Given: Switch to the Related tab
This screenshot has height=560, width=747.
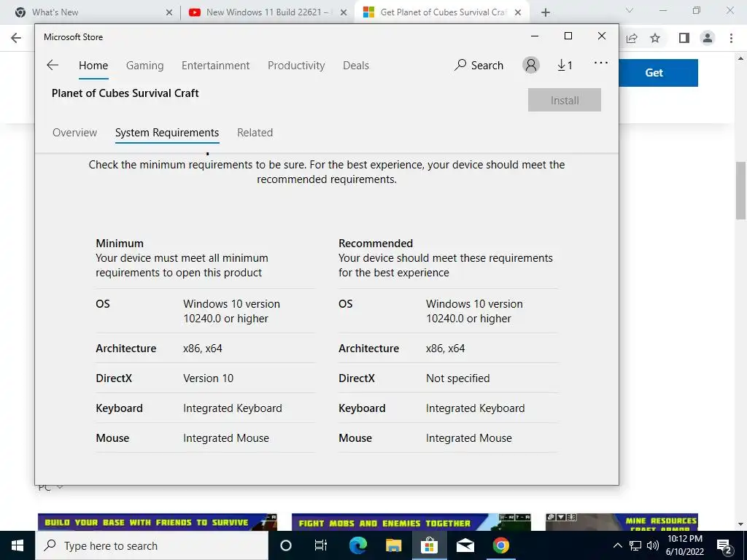Looking at the screenshot, I should click(255, 133).
